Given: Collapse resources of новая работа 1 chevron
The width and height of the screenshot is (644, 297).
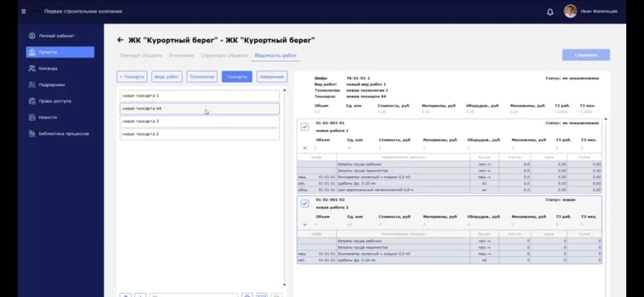Looking at the screenshot, I should [305, 148].
